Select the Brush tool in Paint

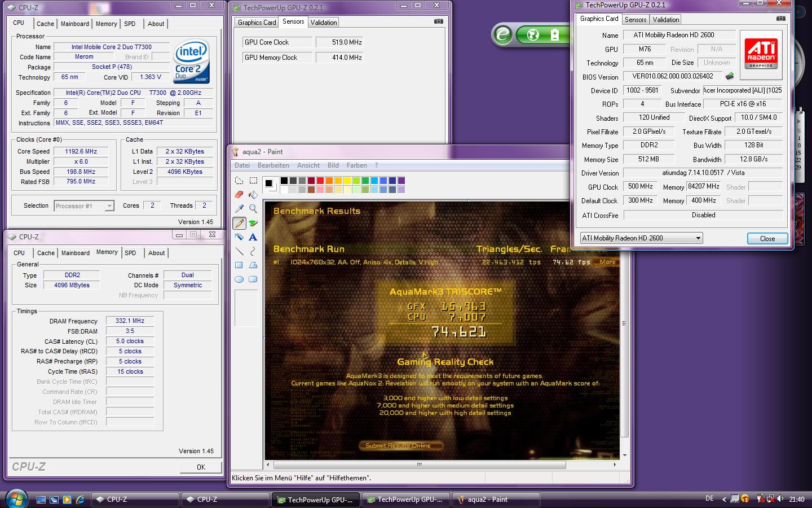(253, 223)
